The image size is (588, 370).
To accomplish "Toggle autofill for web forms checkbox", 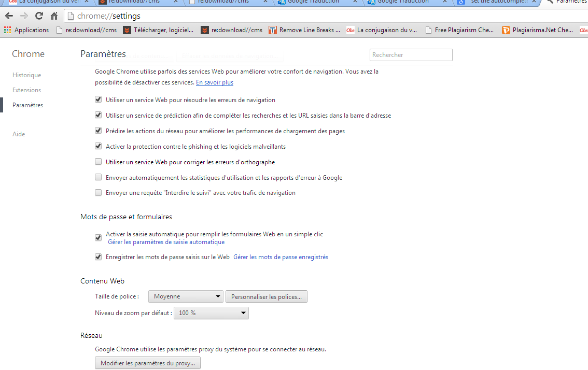I will [x=98, y=238].
